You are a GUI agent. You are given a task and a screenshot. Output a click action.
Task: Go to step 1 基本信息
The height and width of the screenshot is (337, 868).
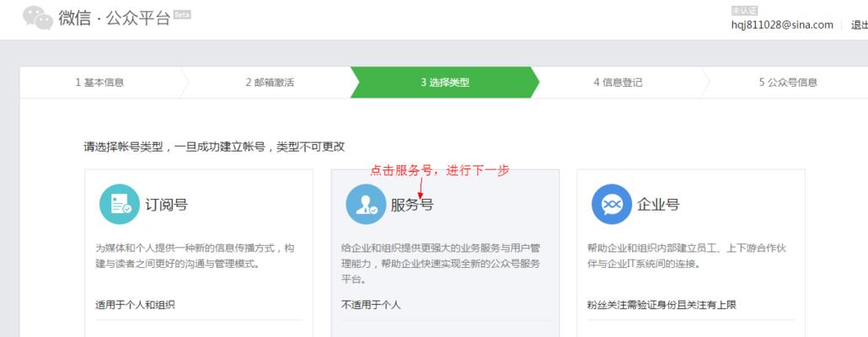click(x=99, y=83)
